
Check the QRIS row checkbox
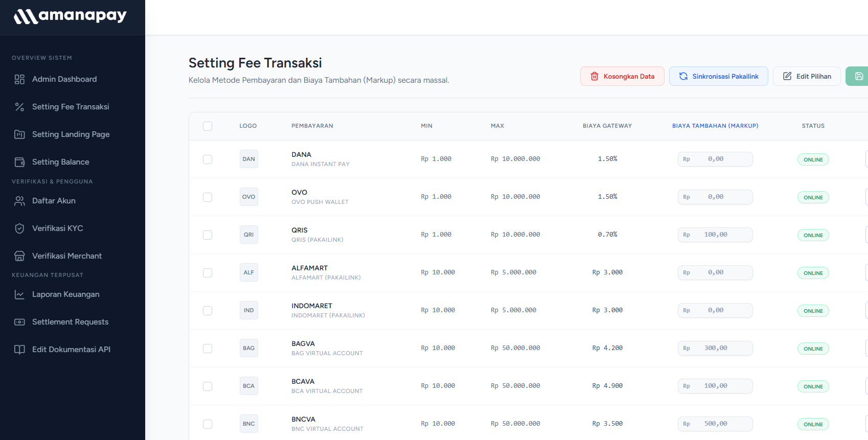coord(208,235)
